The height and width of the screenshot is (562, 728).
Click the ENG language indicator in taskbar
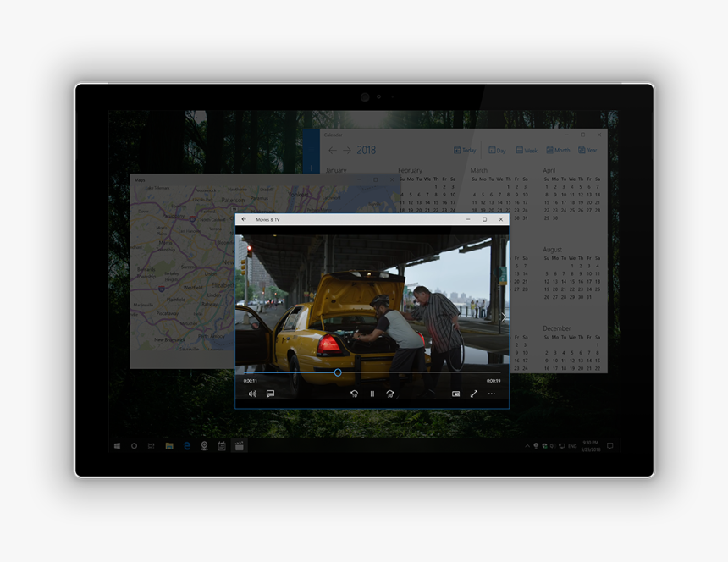[572, 446]
